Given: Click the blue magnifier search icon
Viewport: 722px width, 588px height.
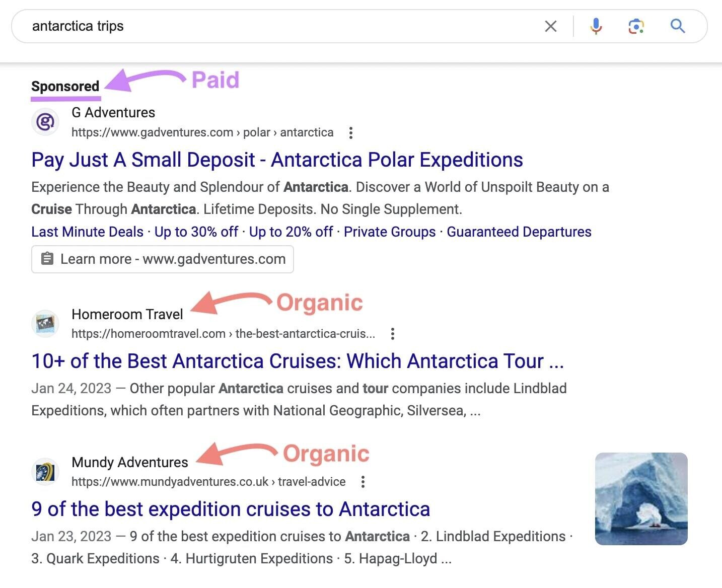Looking at the screenshot, I should coord(678,26).
